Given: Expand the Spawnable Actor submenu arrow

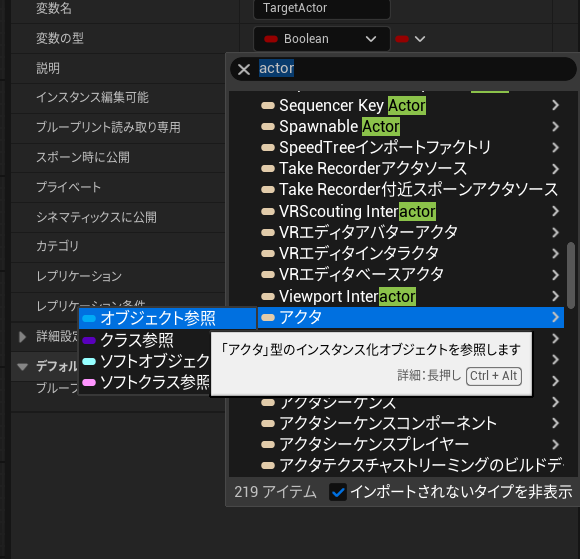Looking at the screenshot, I should [x=555, y=127].
